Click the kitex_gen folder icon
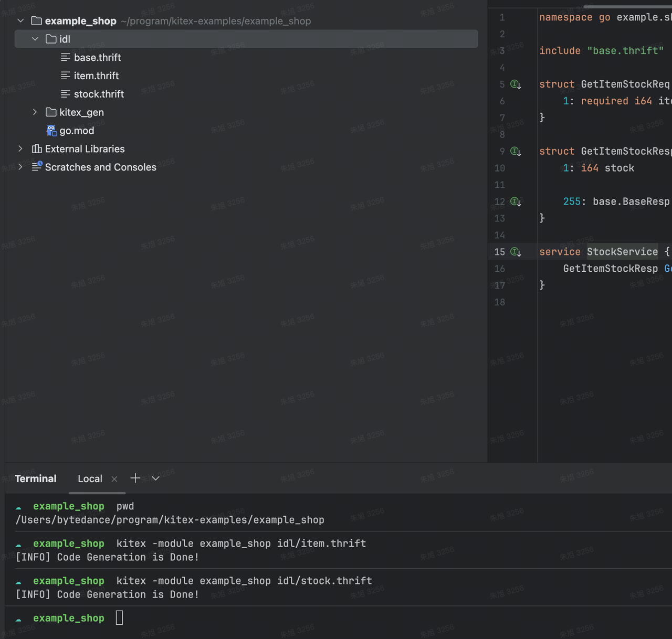This screenshot has height=639, width=672. pos(51,112)
